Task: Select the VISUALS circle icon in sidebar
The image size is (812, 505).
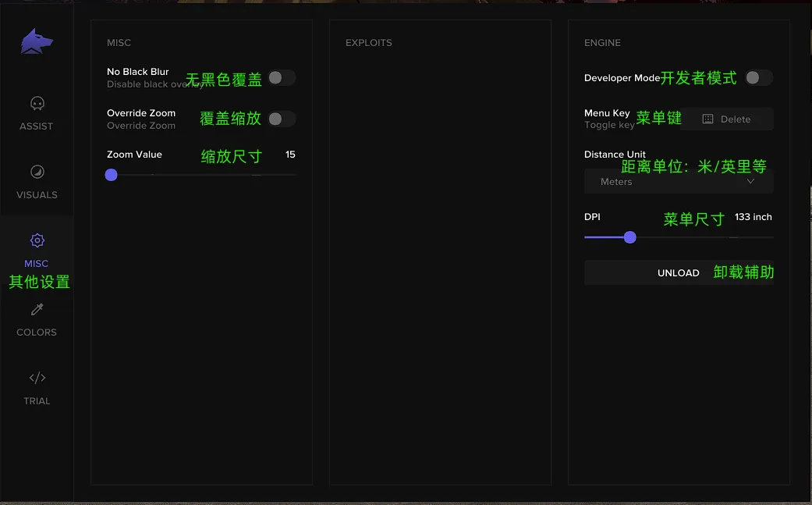Action: pos(37,172)
